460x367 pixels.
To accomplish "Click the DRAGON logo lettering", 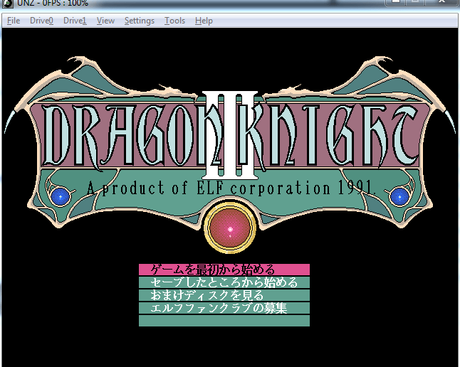I will pyautogui.click(x=125, y=135).
